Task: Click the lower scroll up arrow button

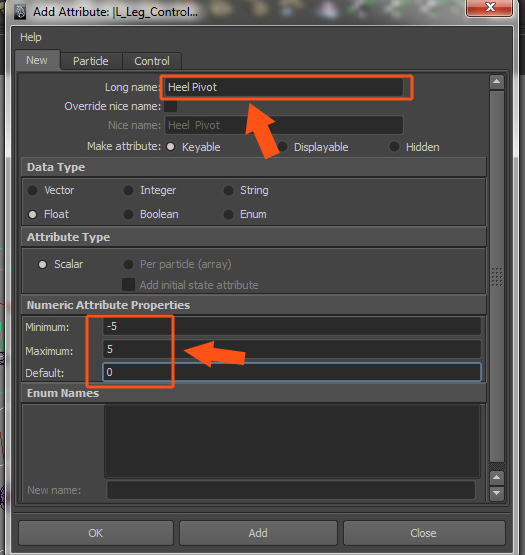Action: (x=497, y=477)
